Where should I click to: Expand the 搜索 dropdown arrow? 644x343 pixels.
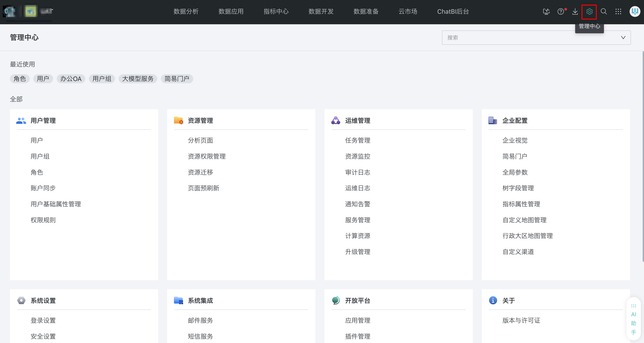tap(623, 38)
